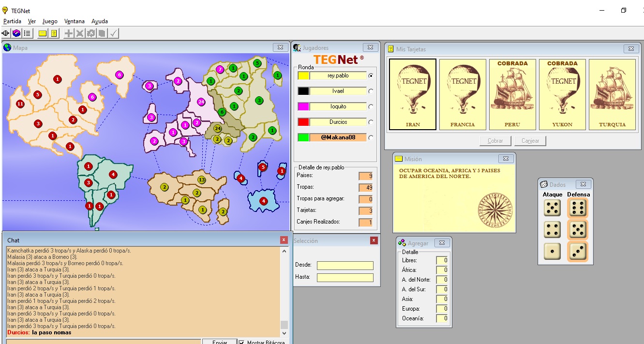Click the crossed swords attack toolbar icon

click(80, 33)
